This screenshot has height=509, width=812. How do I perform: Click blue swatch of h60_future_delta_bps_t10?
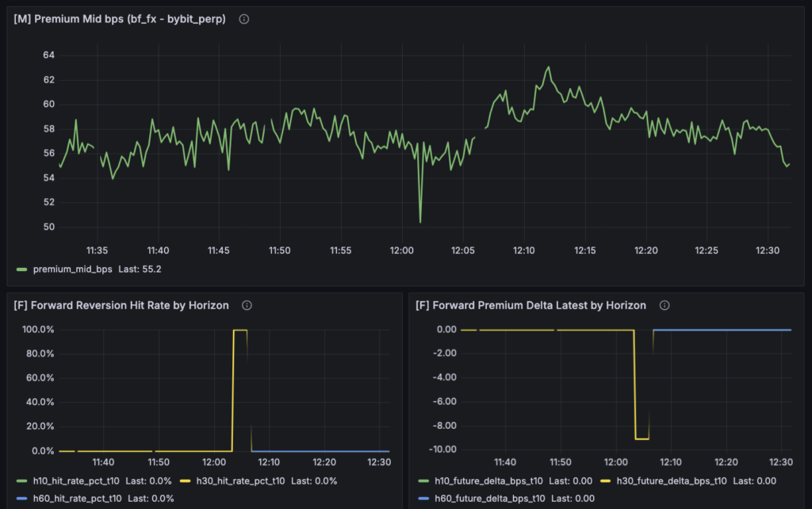click(423, 498)
